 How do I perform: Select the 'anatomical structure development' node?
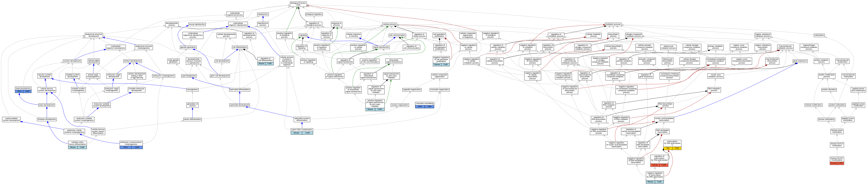[94, 35]
